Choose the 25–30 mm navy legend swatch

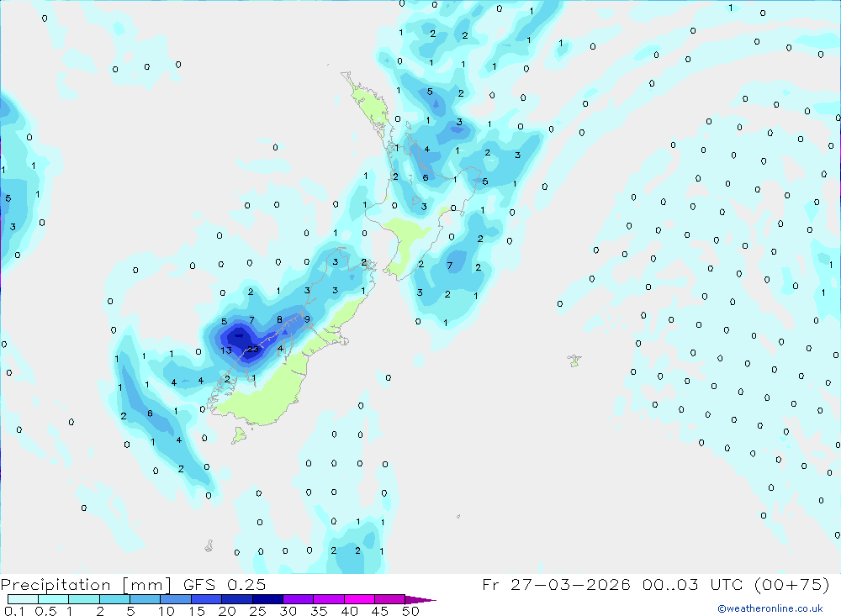267,599
